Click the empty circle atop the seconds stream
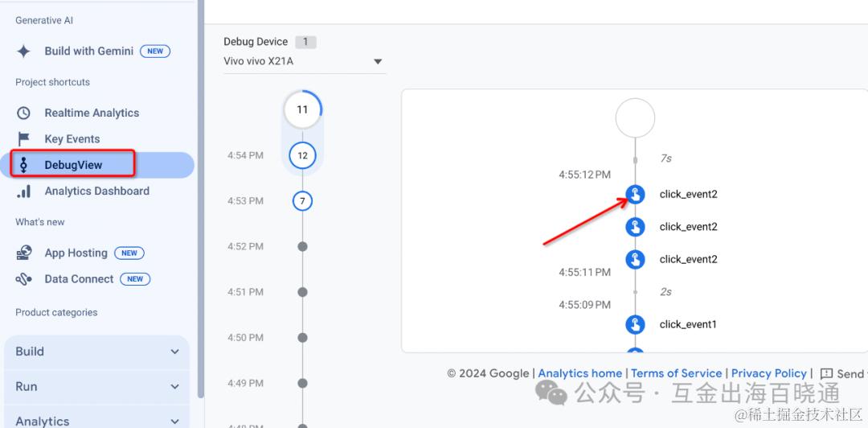 (x=635, y=118)
